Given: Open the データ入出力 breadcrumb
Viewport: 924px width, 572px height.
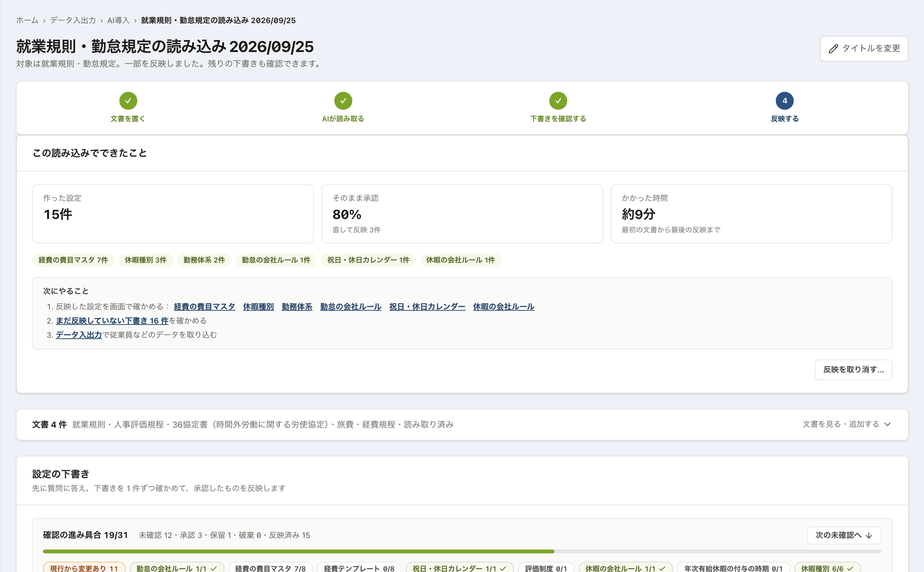Looking at the screenshot, I should (73, 20).
